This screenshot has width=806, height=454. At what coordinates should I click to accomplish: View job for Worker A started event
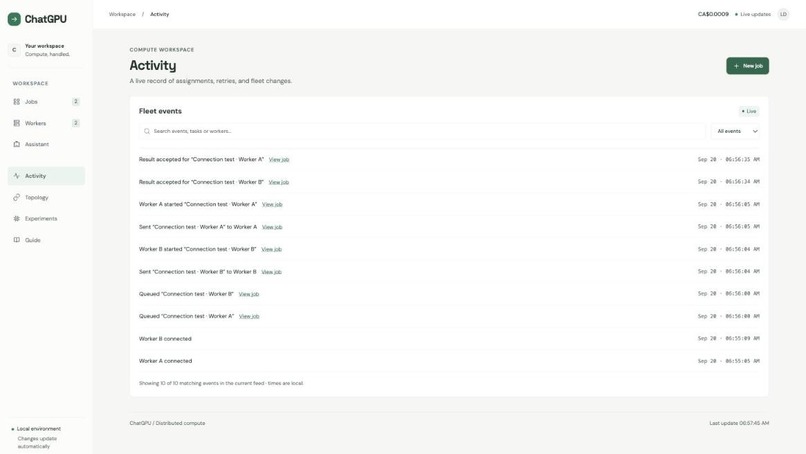pos(272,205)
